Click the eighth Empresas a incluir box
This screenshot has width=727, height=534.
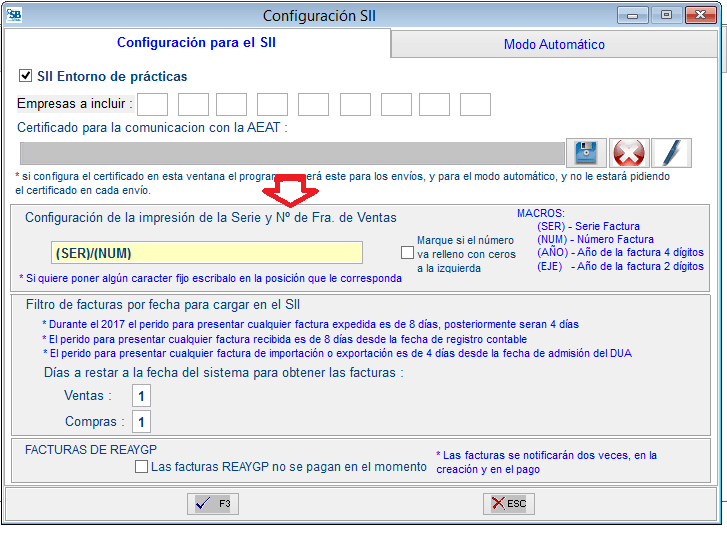point(434,104)
